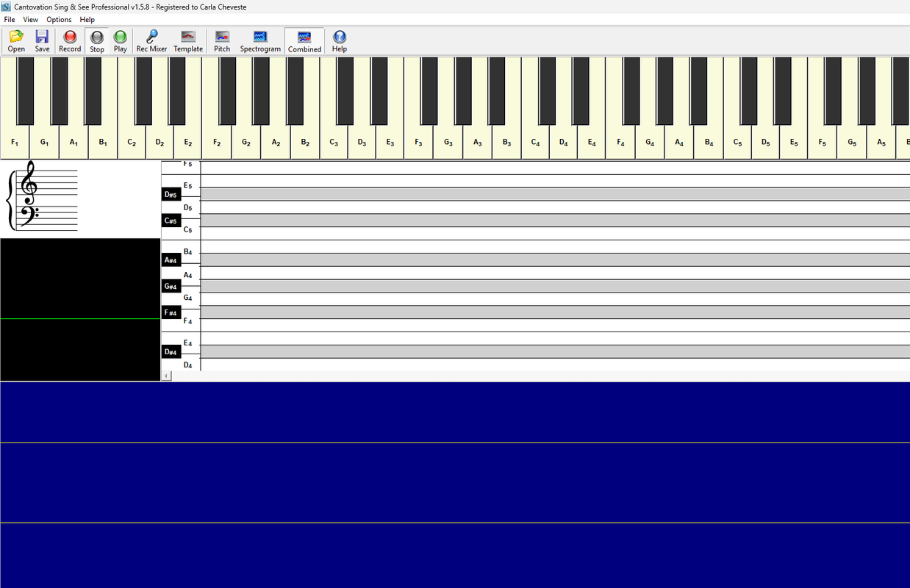This screenshot has height=588, width=910.
Task: Open Help from the toolbar question icon
Action: pyautogui.click(x=339, y=41)
